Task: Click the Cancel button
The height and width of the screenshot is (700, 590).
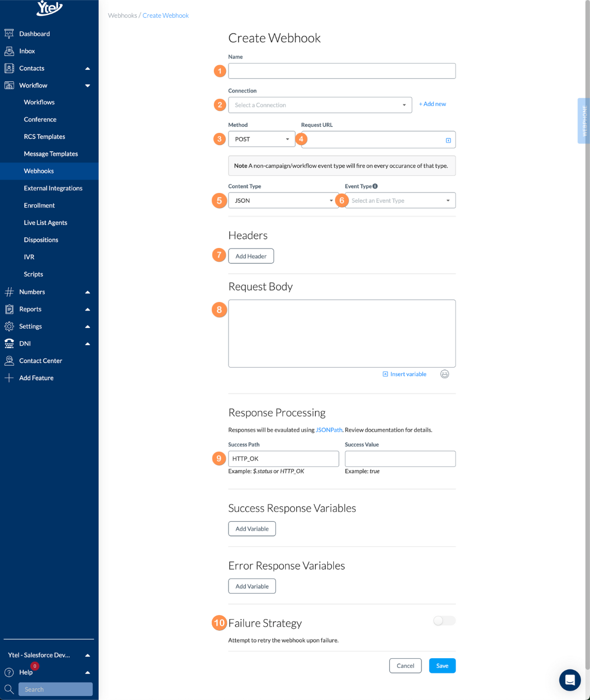Action: 405,666
